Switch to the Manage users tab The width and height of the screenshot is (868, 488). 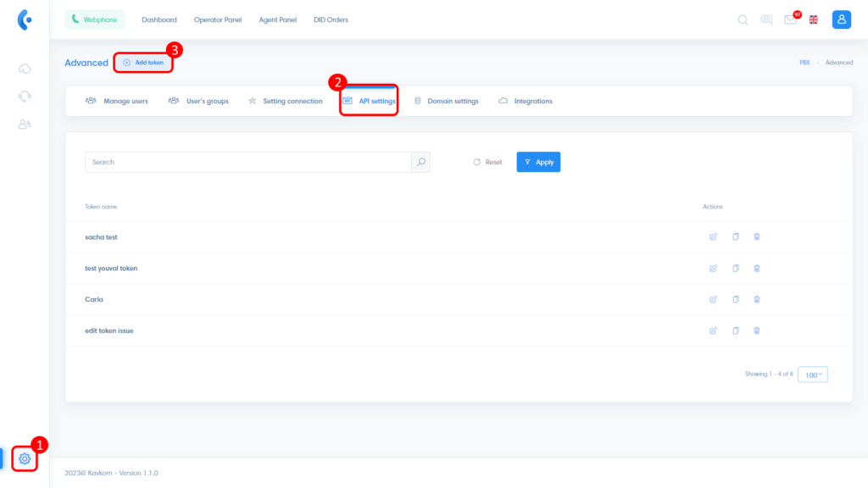pyautogui.click(x=117, y=101)
